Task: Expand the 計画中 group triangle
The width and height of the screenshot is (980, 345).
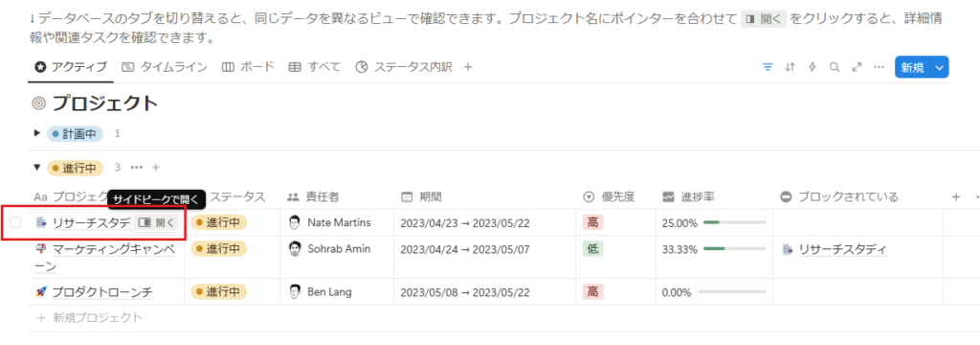Action: [37, 133]
